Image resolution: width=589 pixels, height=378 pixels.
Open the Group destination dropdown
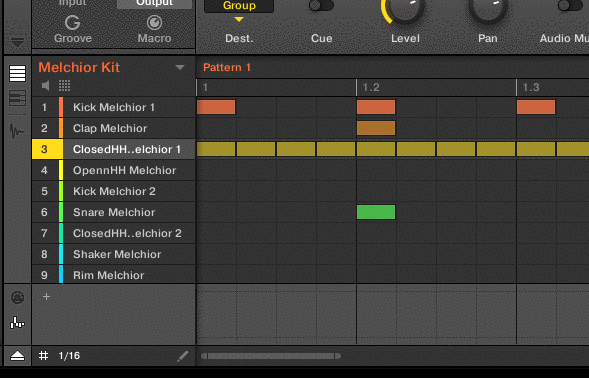pyautogui.click(x=239, y=6)
